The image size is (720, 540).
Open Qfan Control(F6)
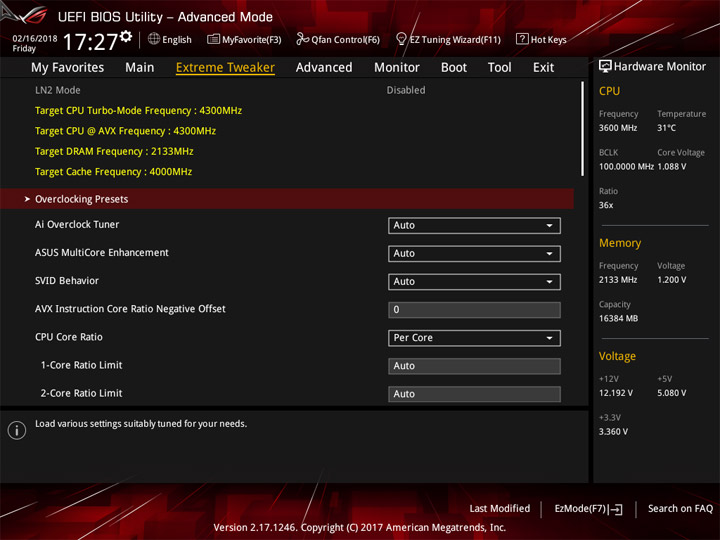[338, 39]
